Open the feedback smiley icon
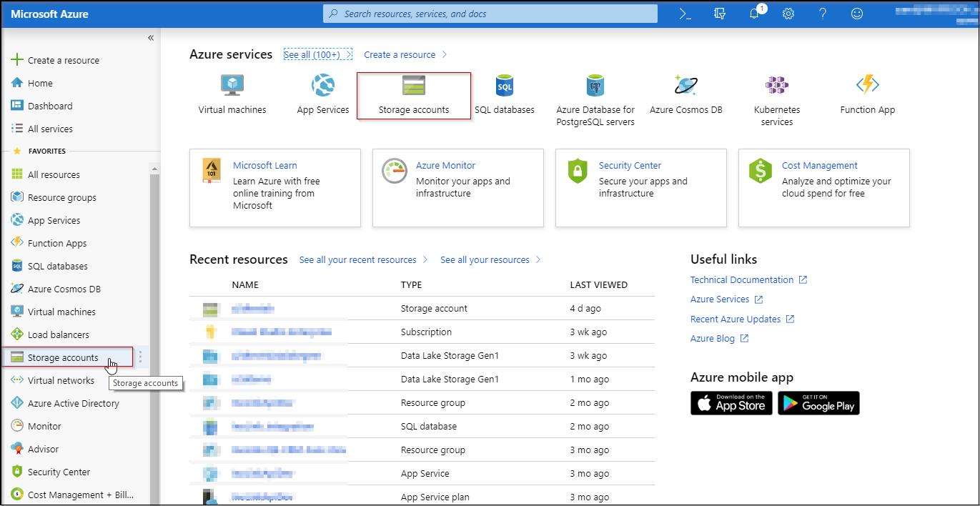 point(857,14)
